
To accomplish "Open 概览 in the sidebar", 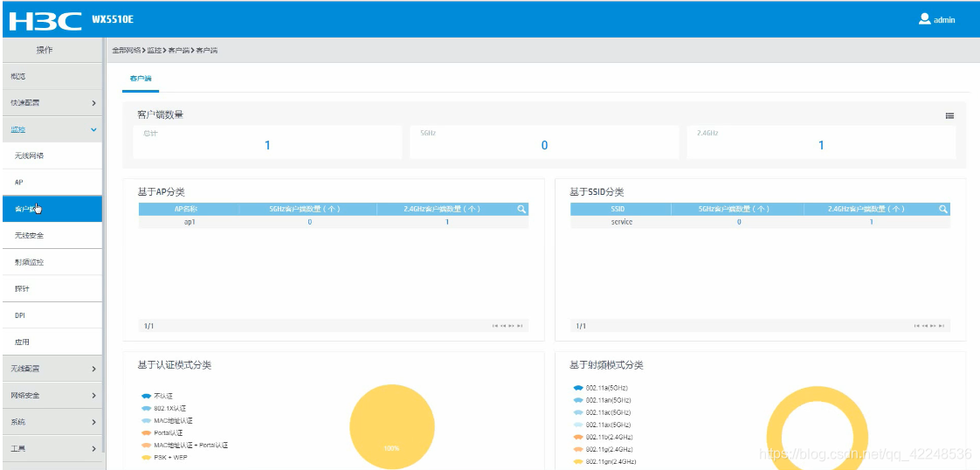I will (52, 76).
